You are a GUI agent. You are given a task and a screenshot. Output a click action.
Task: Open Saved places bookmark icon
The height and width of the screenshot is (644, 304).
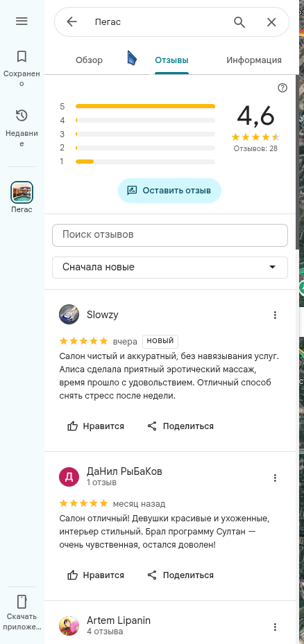[22, 57]
